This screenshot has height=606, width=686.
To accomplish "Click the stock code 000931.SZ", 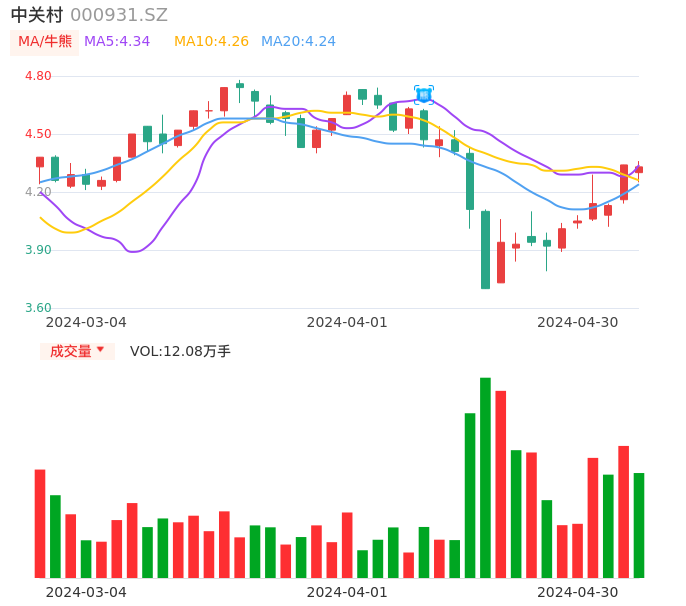I will pos(119,15).
